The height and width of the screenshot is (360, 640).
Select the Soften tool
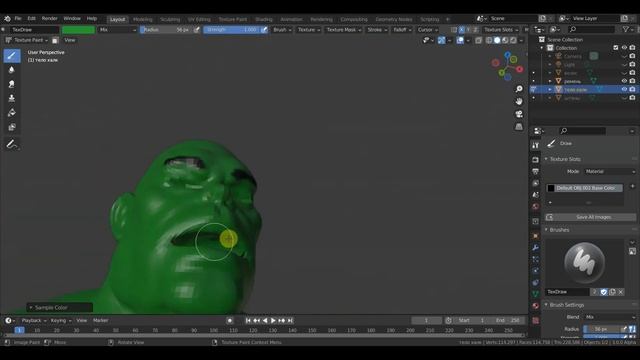12,70
